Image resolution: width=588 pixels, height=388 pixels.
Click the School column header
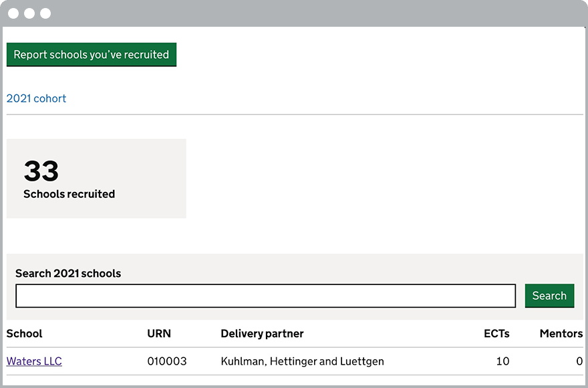24,333
